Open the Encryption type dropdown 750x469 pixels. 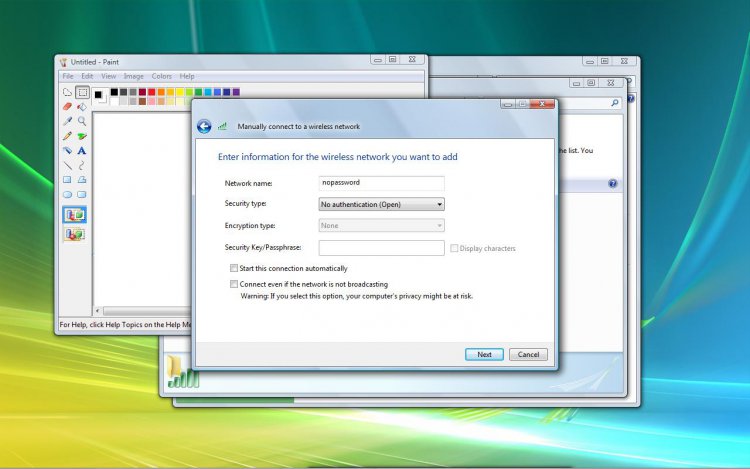pos(381,225)
